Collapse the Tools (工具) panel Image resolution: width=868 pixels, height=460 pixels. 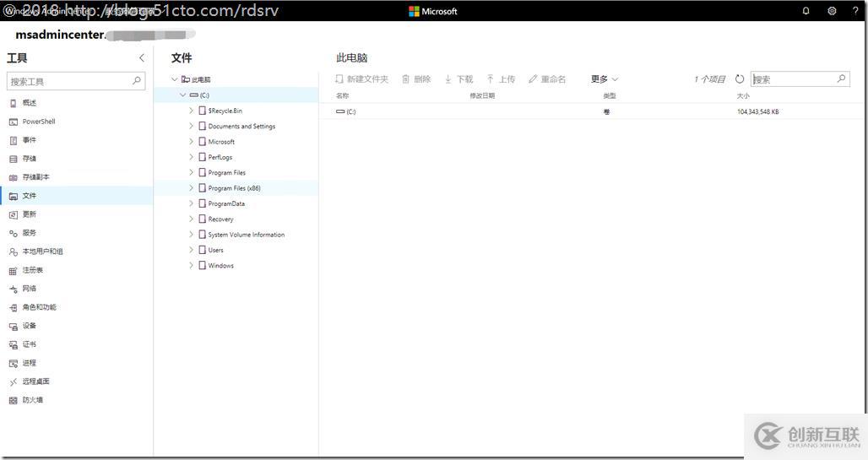coord(142,57)
